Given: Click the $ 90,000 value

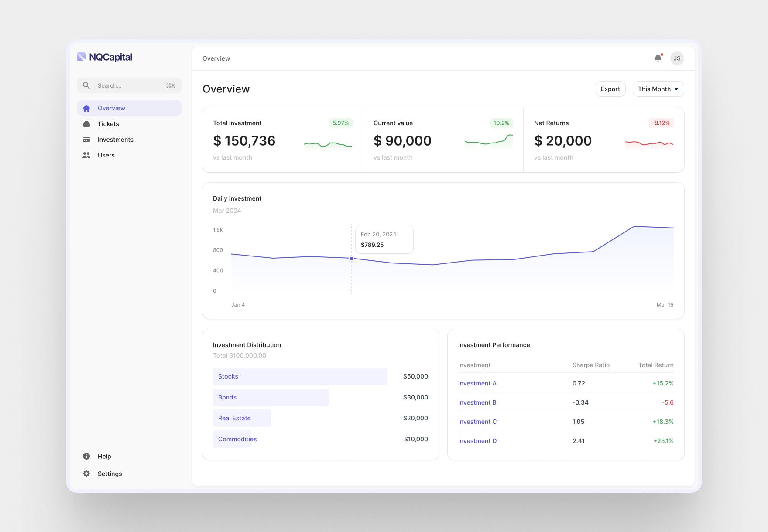Looking at the screenshot, I should (x=402, y=141).
